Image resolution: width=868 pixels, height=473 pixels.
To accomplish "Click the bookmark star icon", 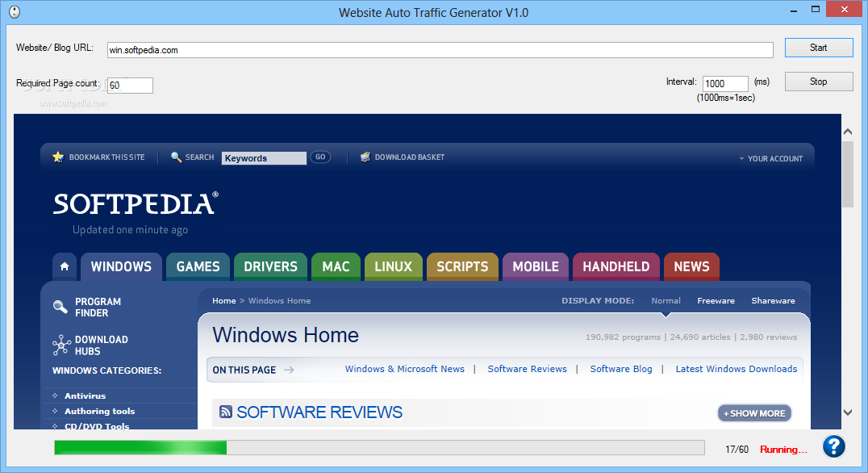I will pyautogui.click(x=58, y=157).
